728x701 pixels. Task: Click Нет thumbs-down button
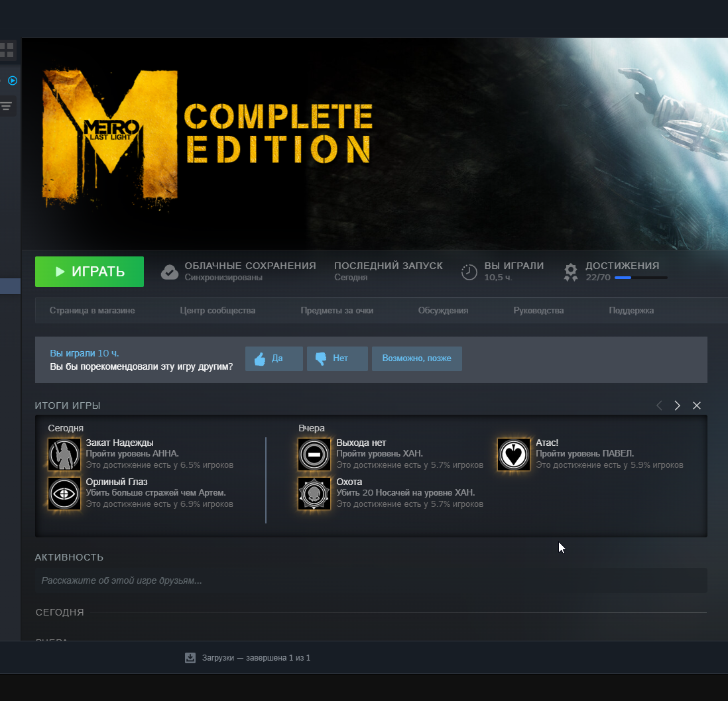[337, 358]
